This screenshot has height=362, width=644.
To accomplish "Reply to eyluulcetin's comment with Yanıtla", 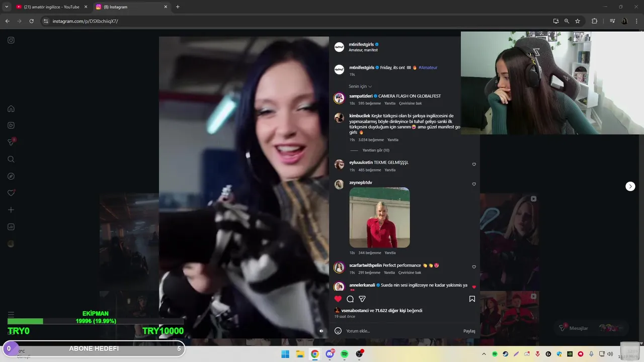I will coord(390,170).
